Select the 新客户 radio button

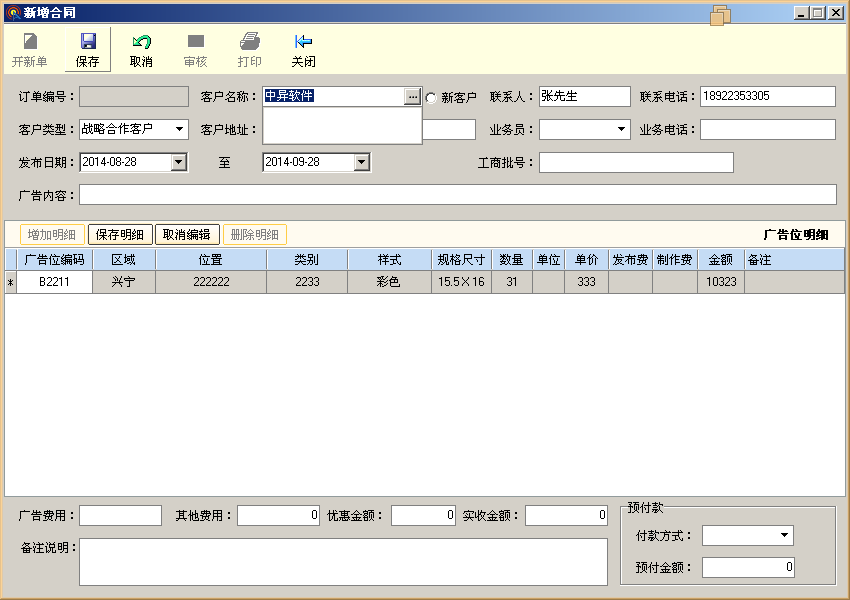coord(432,98)
